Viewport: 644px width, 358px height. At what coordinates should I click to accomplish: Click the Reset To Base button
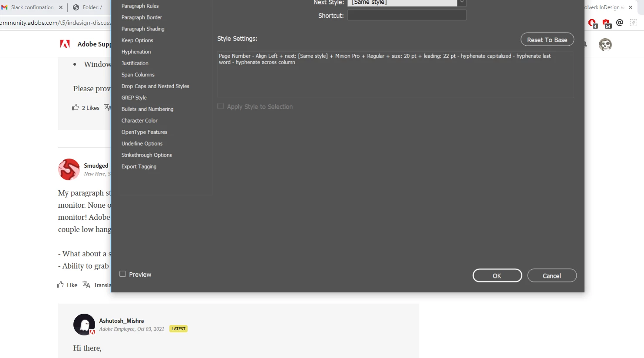547,40
